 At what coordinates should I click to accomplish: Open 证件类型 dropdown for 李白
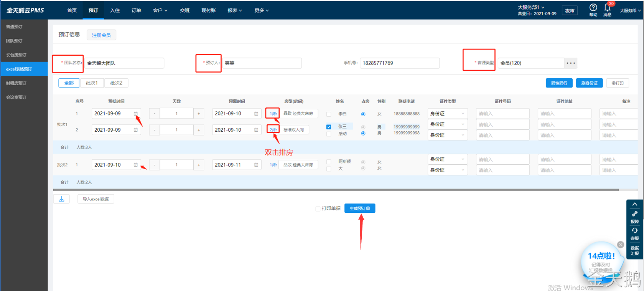(x=447, y=114)
